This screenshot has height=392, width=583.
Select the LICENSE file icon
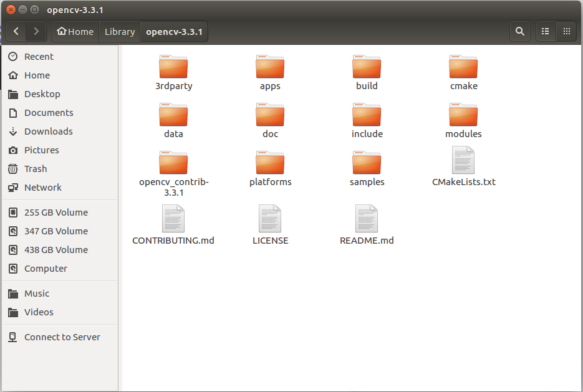pos(270,219)
